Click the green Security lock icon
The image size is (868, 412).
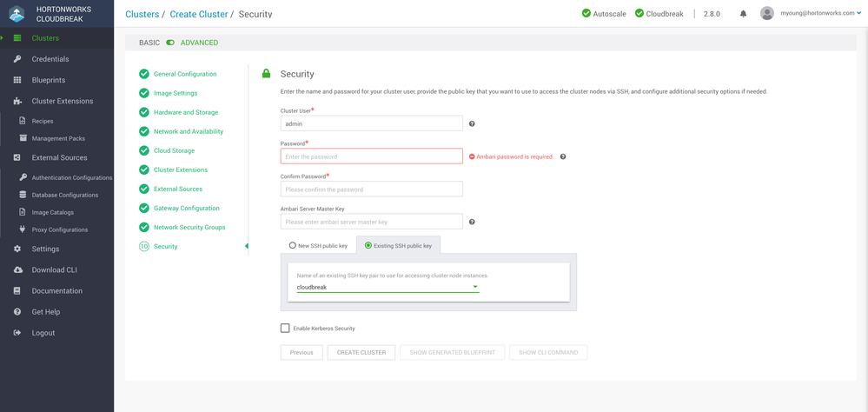click(x=266, y=73)
